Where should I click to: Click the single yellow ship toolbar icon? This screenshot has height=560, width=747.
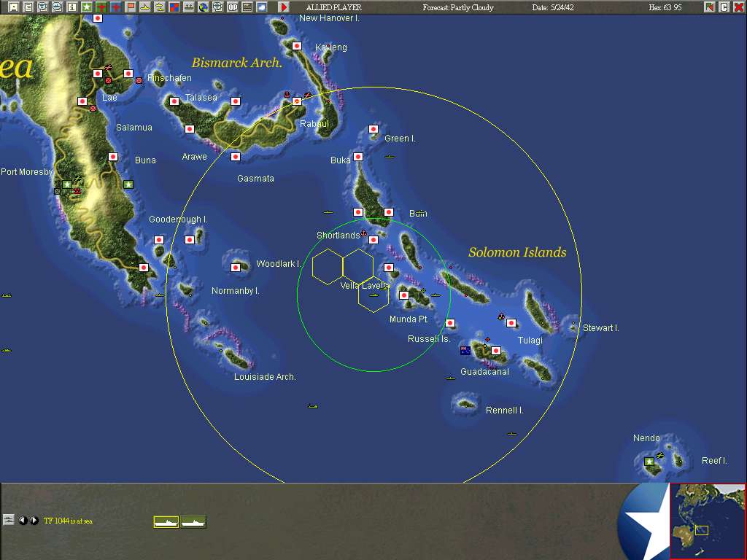[x=145, y=7]
